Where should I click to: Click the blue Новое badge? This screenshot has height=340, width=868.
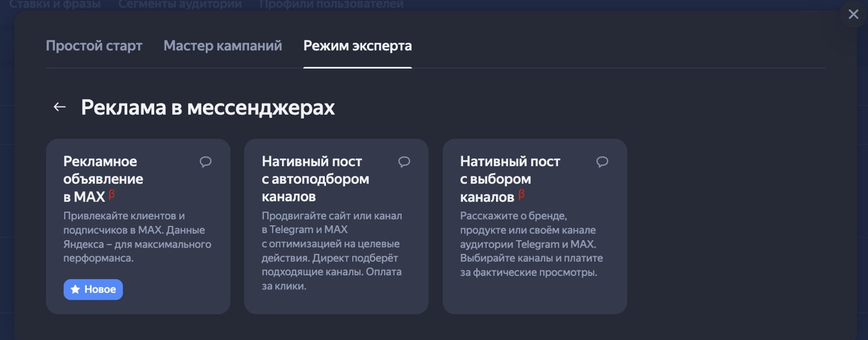(x=93, y=290)
